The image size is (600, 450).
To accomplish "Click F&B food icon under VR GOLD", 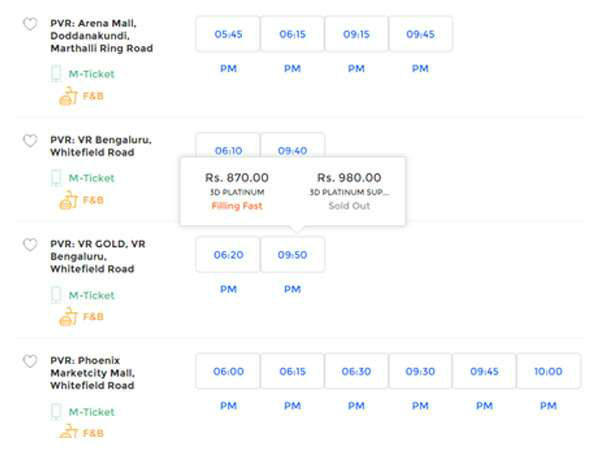I will pos(68,317).
